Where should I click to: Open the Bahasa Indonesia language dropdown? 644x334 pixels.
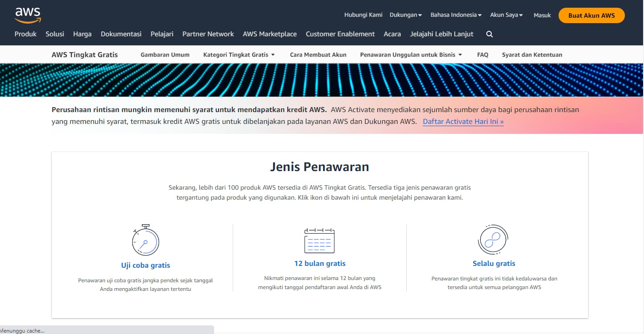pyautogui.click(x=456, y=15)
